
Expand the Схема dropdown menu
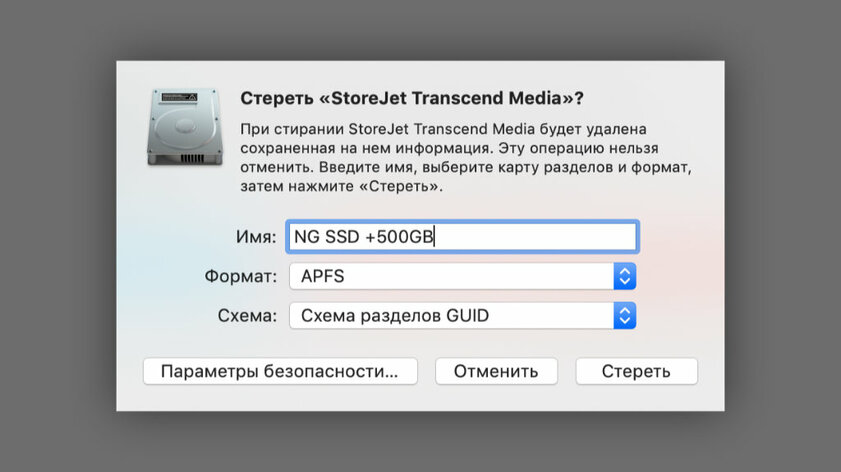(x=461, y=316)
